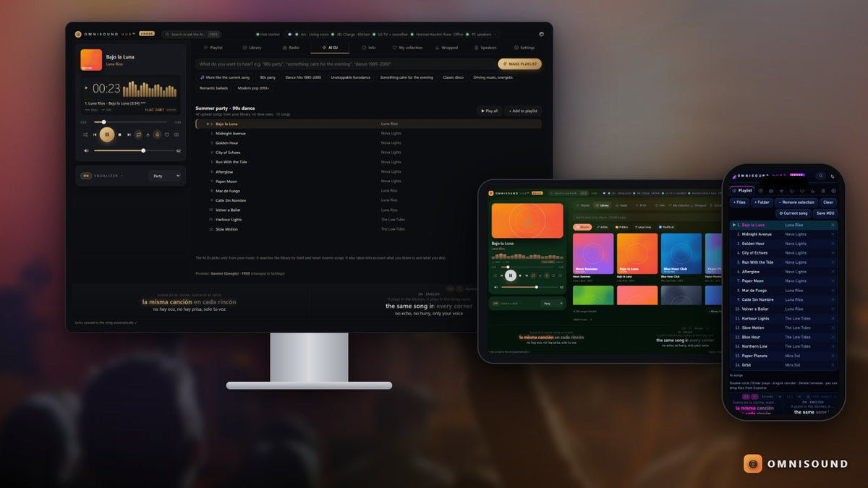Viewport: 868px width, 488px height.
Task: Click the eject icon in desktop player
Action: pyautogui.click(x=148, y=134)
